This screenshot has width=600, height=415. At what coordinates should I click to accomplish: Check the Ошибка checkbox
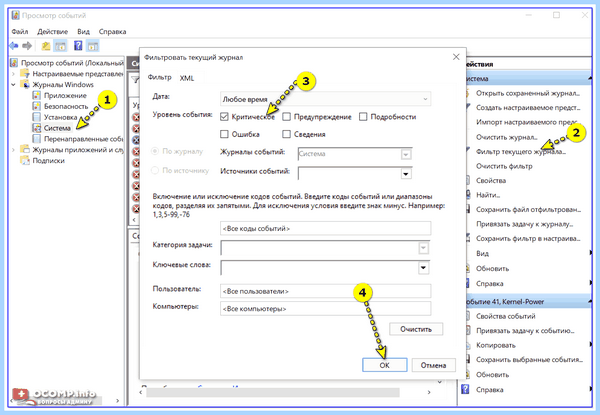pyautogui.click(x=224, y=134)
